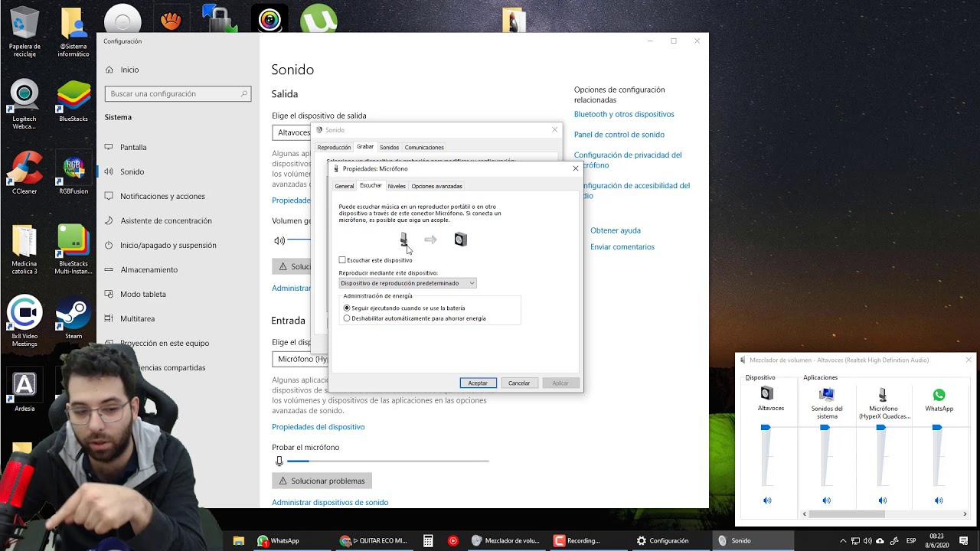The image size is (980, 551).
Task: Switch to the Niveles tab
Action: (397, 186)
